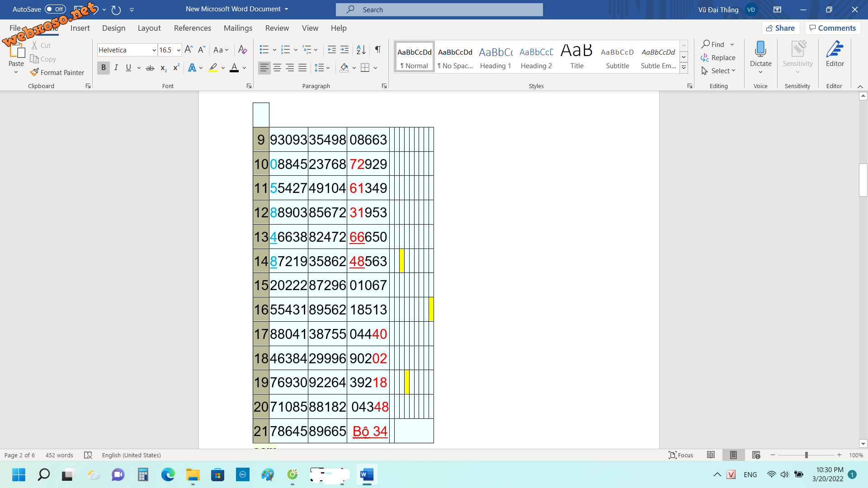
Task: Apply the black font color button
Action: 234,68
